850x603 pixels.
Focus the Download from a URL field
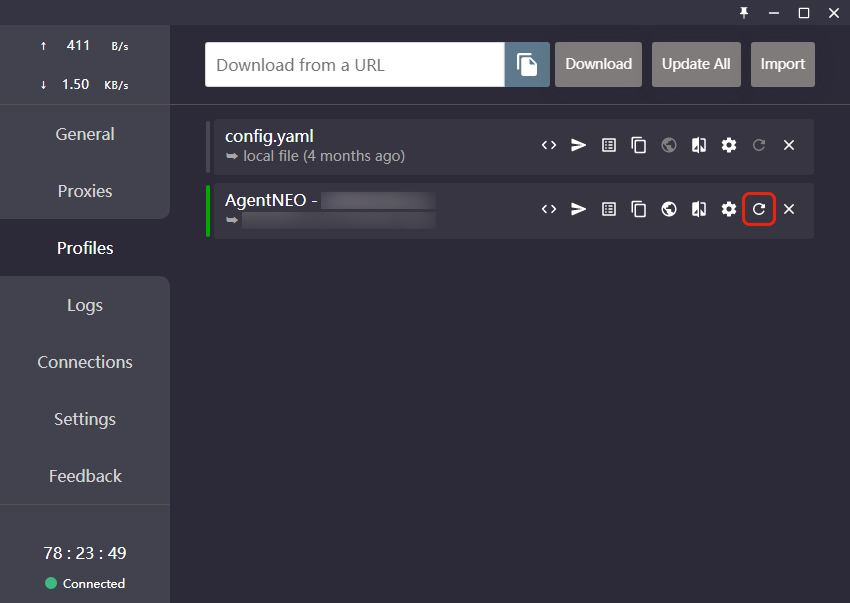(x=354, y=65)
